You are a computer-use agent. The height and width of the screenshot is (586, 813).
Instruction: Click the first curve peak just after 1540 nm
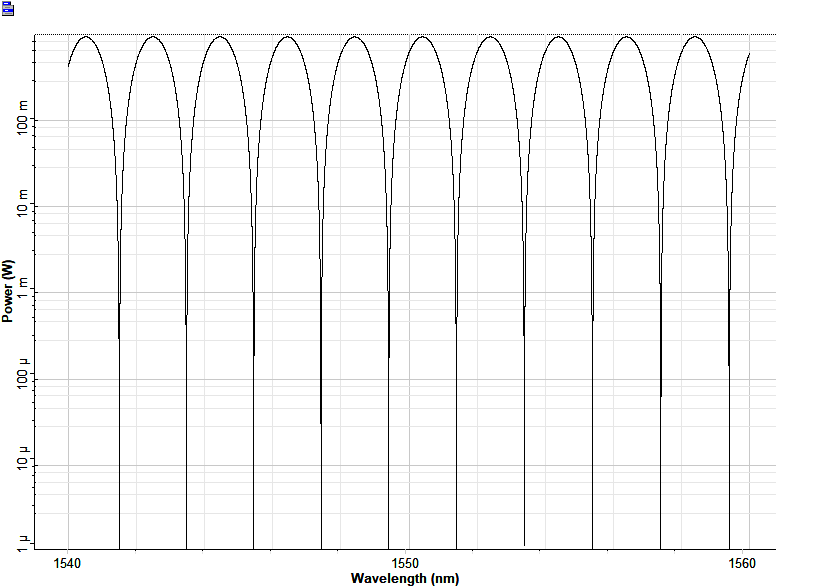(85, 37)
